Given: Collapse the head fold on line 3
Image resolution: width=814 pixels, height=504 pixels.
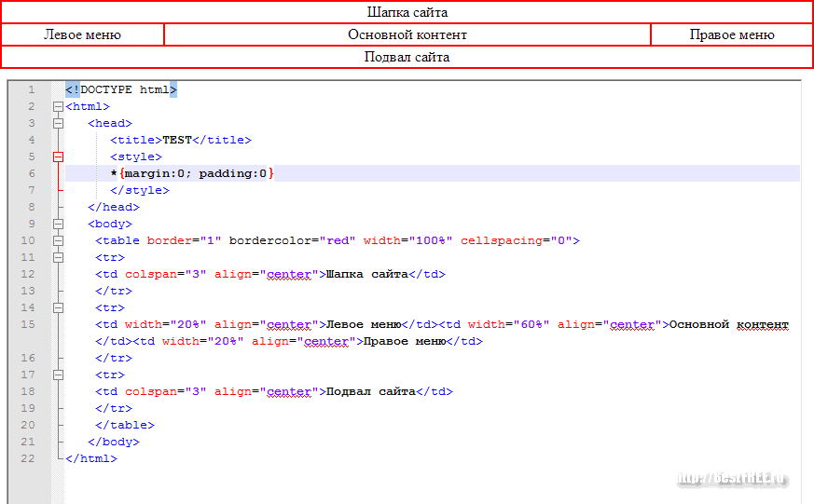Looking at the screenshot, I should tap(58, 123).
